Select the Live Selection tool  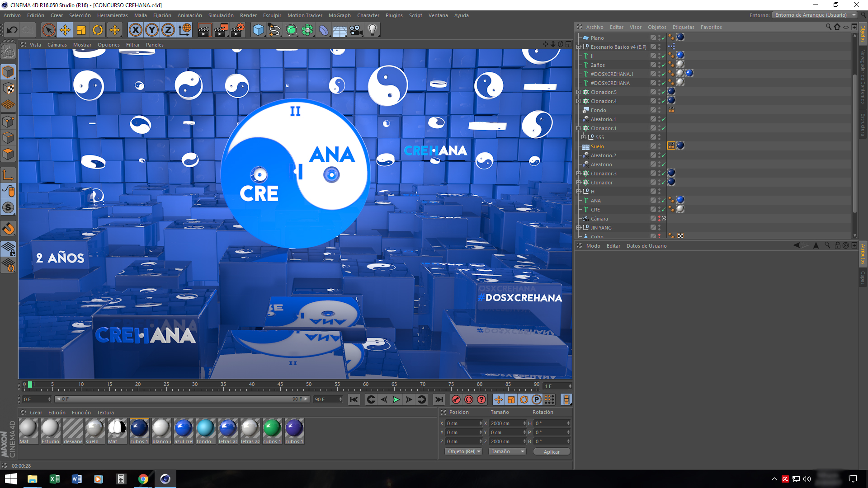(48, 30)
